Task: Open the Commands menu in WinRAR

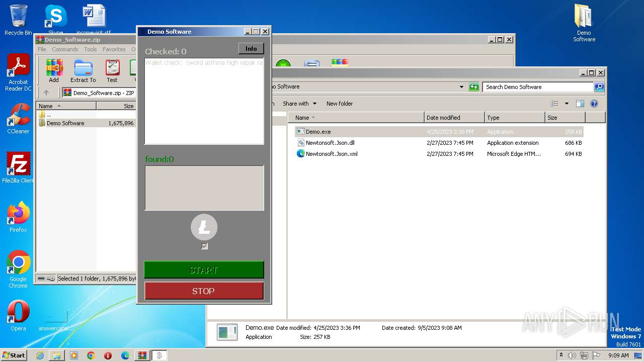Action: pos(65,49)
